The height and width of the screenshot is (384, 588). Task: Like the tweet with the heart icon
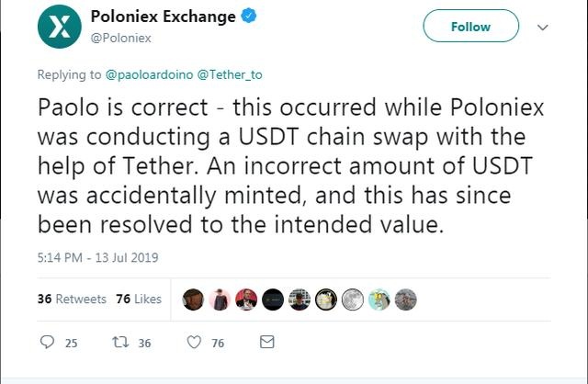194,343
